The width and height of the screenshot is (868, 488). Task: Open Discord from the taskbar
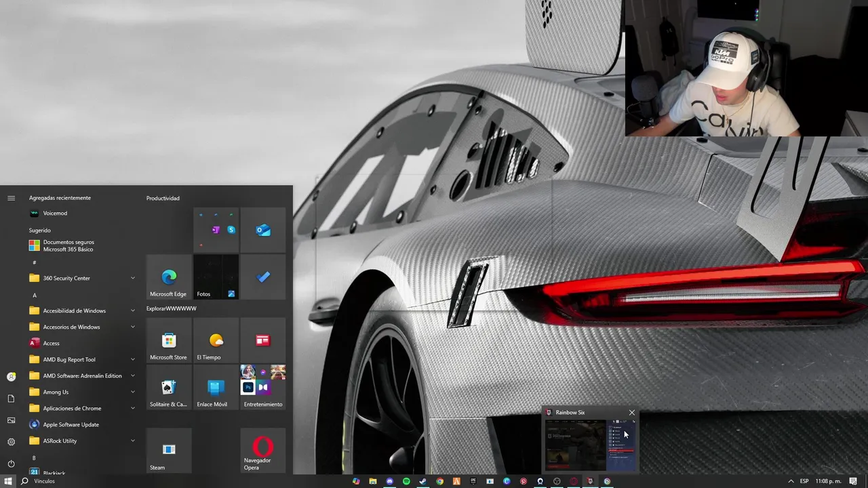pyautogui.click(x=389, y=481)
